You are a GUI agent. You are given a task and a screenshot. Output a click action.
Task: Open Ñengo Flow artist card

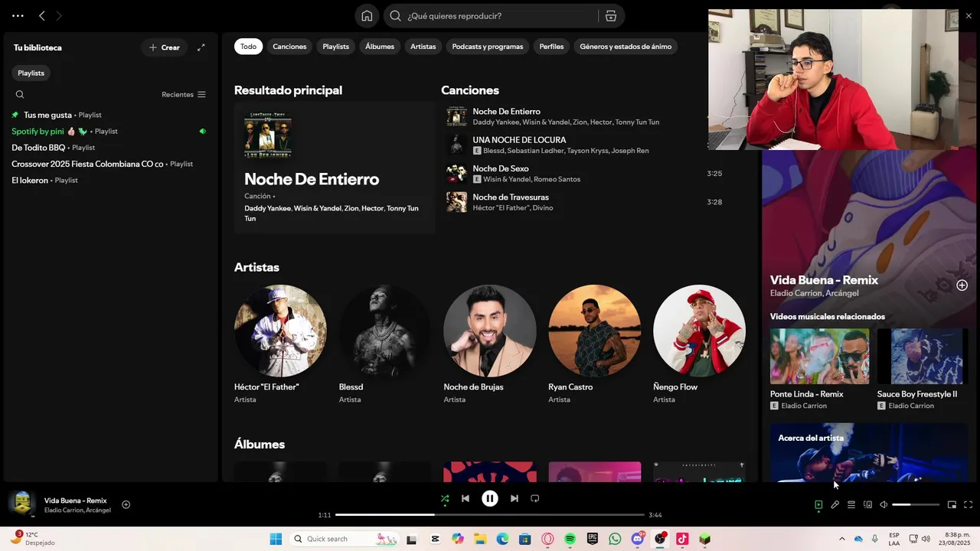tap(699, 344)
